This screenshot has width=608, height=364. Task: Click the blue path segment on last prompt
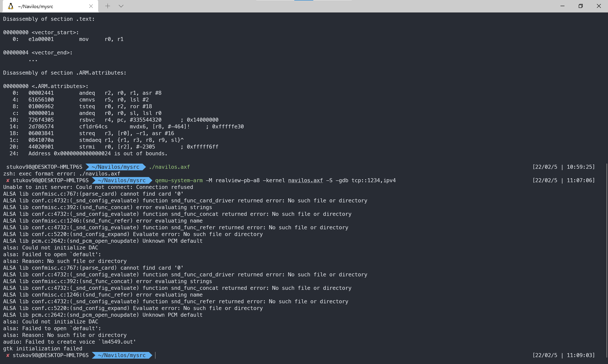(x=122, y=355)
